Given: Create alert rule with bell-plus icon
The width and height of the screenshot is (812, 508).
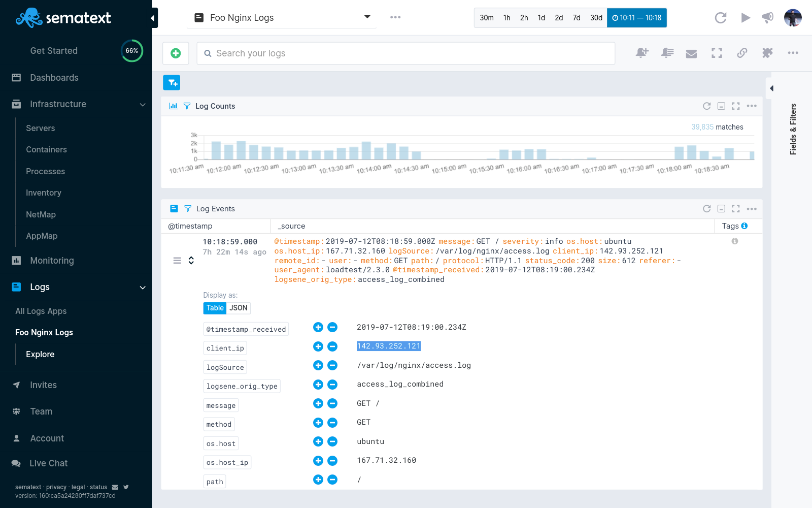Looking at the screenshot, I should coord(642,53).
